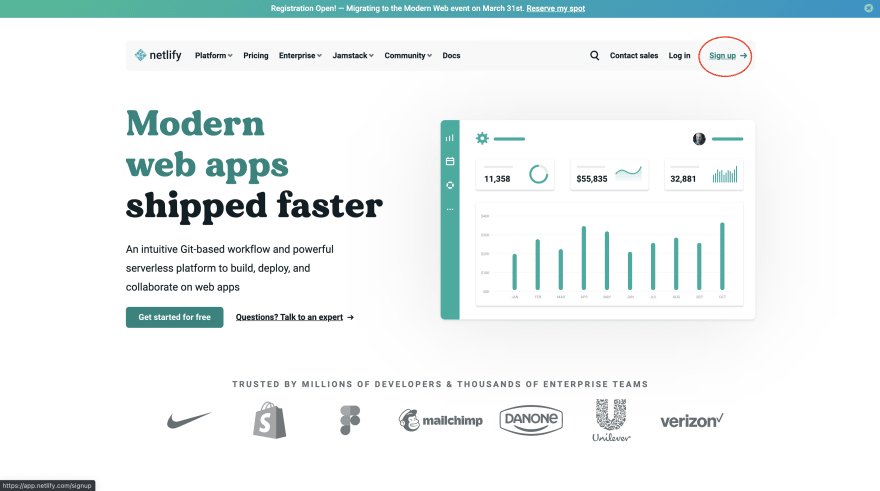Click the mini bar chart beside 32,881
This screenshot has width=880, height=491.
coord(725,174)
